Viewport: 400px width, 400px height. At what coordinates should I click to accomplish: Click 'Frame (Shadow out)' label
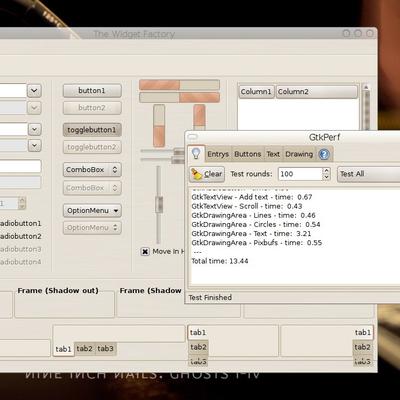tap(58, 291)
